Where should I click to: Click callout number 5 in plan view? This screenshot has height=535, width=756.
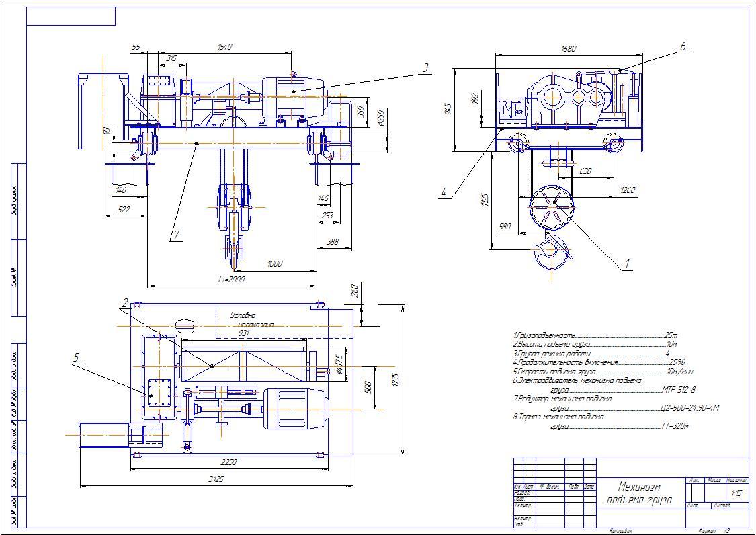tap(77, 358)
